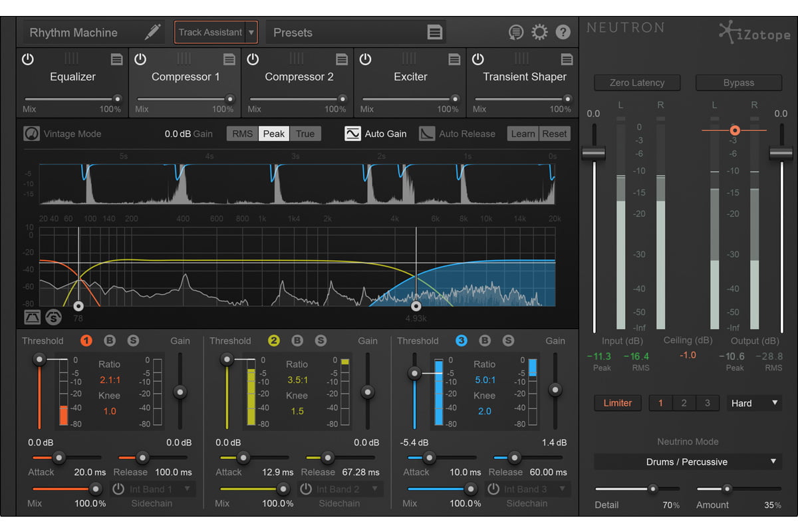798x532 pixels.
Task: Open the Presets list icon
Action: pos(434,32)
